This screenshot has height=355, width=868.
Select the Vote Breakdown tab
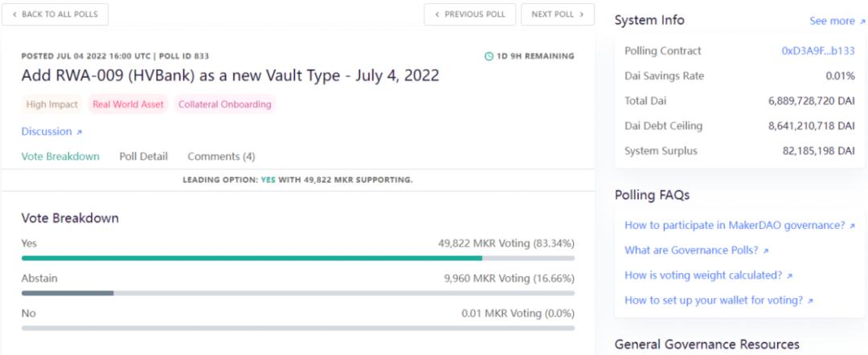coord(60,157)
